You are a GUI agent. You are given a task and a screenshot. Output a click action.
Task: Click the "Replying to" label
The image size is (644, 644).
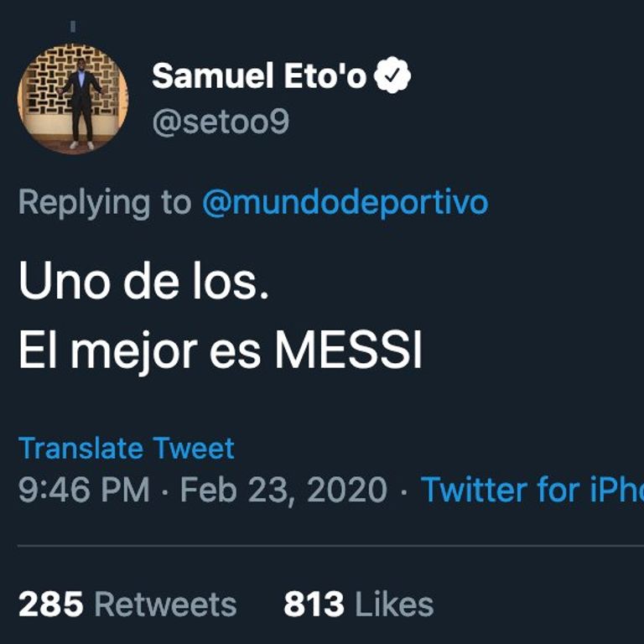click(x=105, y=203)
